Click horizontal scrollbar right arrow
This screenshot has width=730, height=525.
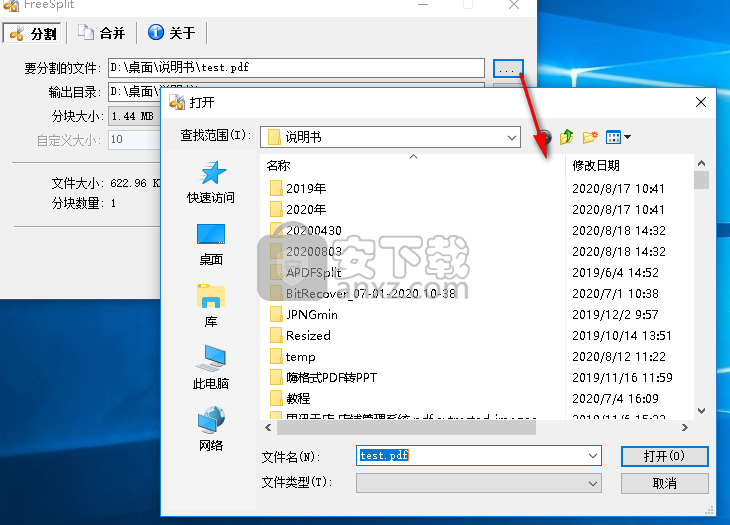pos(684,427)
